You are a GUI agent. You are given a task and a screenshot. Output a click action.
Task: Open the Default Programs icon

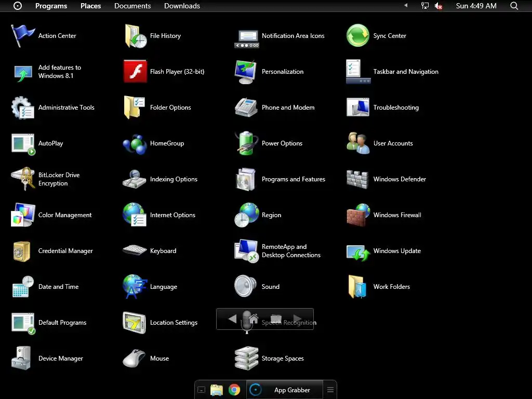tap(23, 323)
